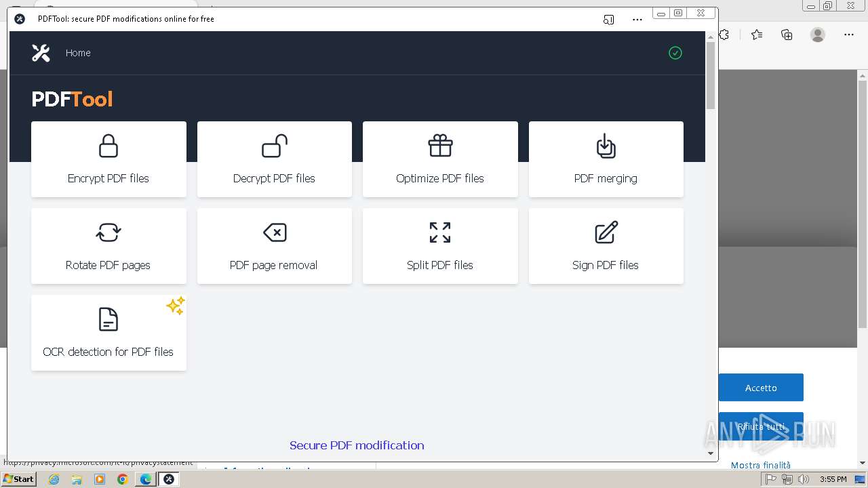Click the volume speaker tray icon
Screen dimensions: 868x488
click(804, 479)
